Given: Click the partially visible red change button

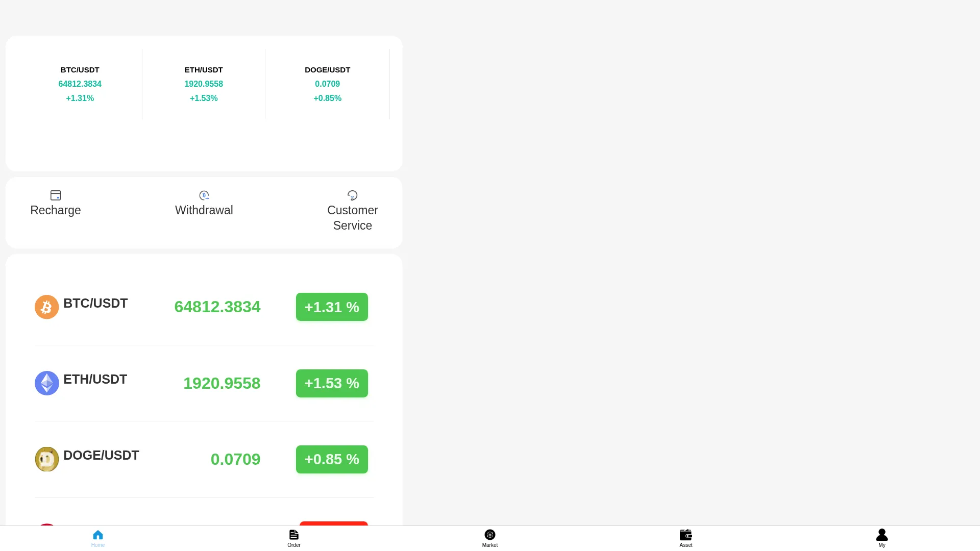Looking at the screenshot, I should (x=334, y=523).
